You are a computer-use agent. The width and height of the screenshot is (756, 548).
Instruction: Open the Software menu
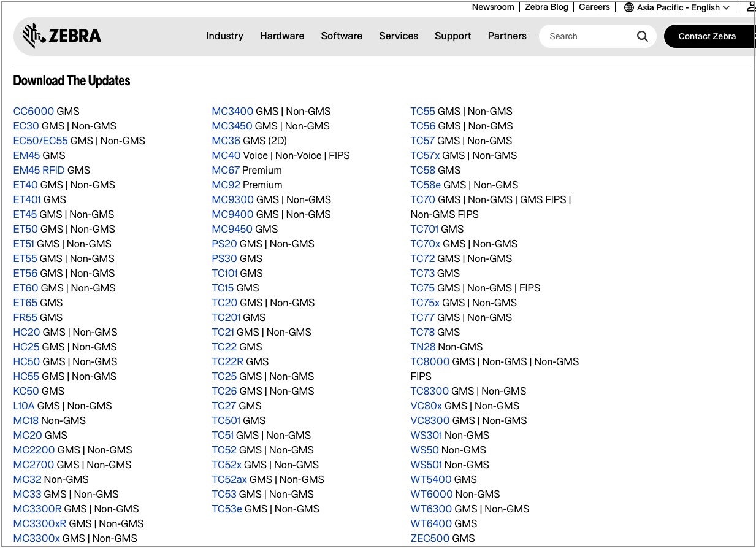tap(342, 36)
